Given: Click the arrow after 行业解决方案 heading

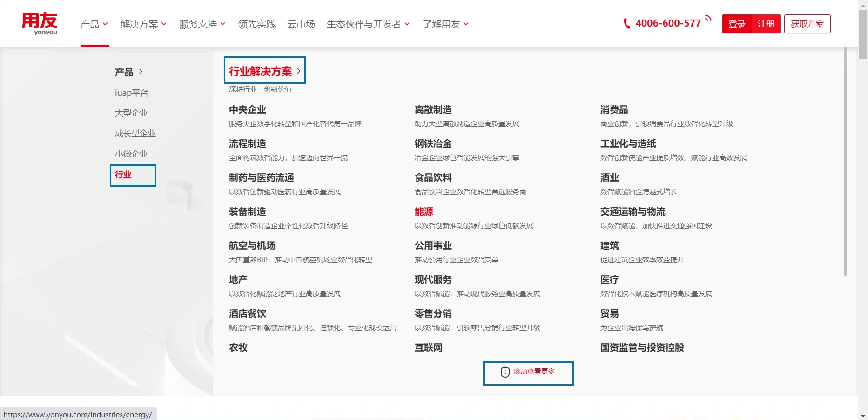Looking at the screenshot, I should pos(298,71).
